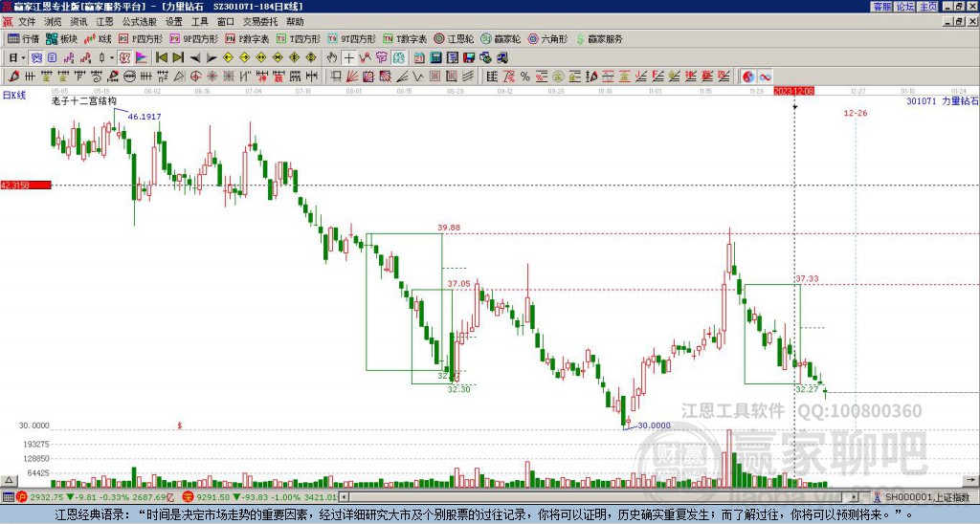Image resolution: width=980 pixels, height=524 pixels.
Task: Expand the candlestick type dropdown arrow
Action: [x=112, y=57]
